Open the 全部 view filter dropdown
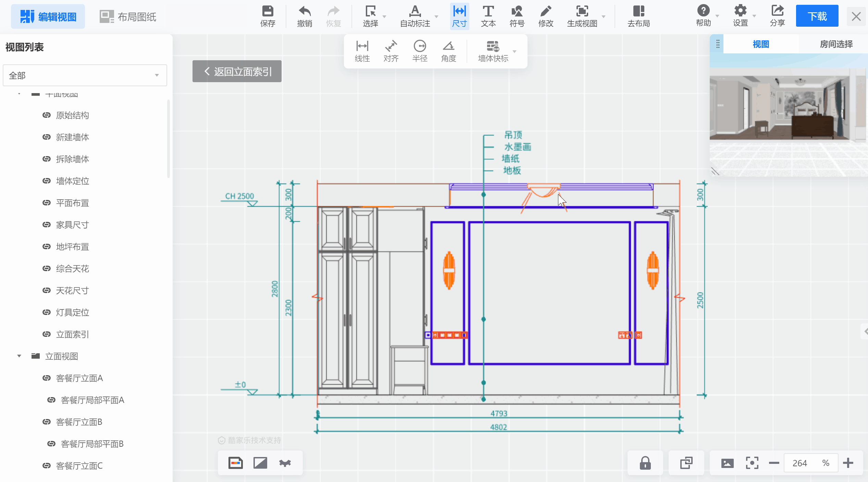 pyautogui.click(x=85, y=75)
